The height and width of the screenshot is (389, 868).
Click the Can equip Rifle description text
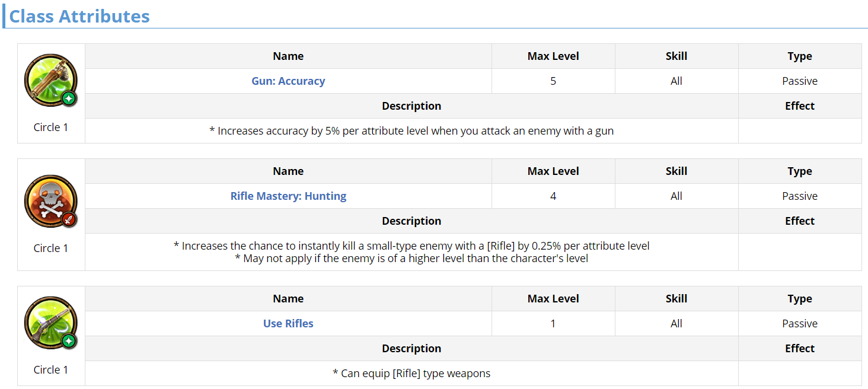coord(411,374)
